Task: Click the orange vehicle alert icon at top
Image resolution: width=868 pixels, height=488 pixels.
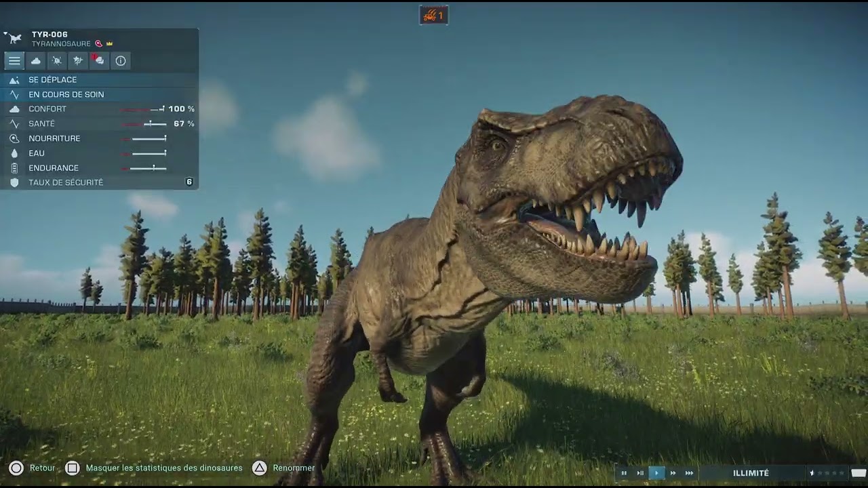Action: pos(433,15)
